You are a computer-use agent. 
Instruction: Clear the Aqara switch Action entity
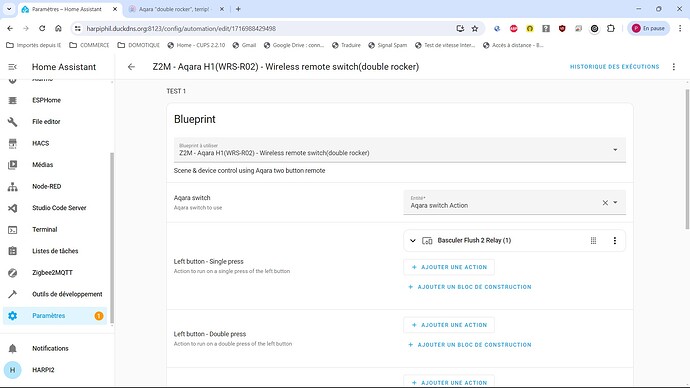[x=605, y=202]
